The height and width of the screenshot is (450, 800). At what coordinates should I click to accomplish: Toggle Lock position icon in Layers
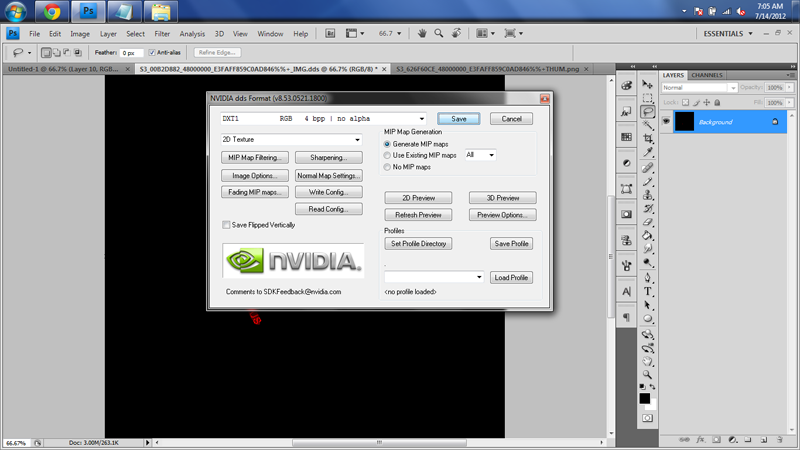[x=707, y=103]
